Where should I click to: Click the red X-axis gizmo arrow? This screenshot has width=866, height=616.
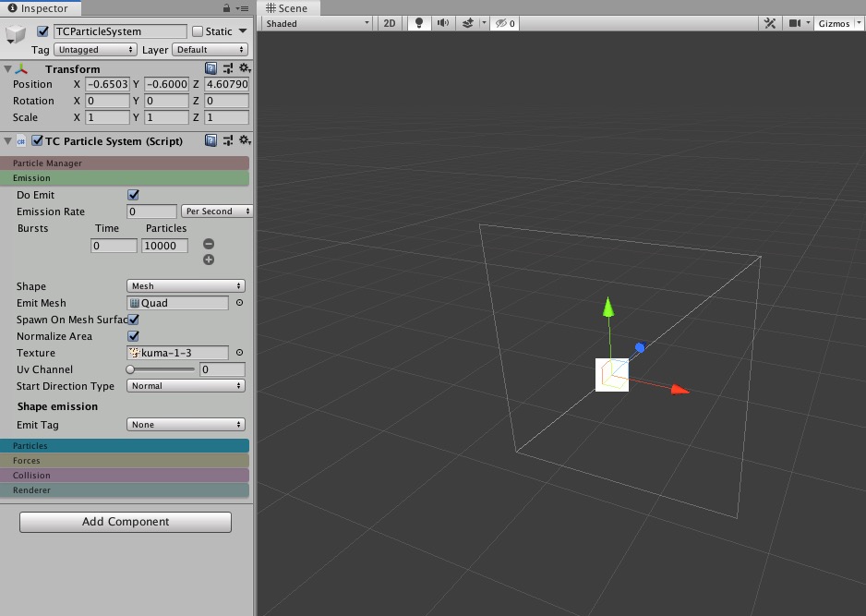click(x=680, y=390)
